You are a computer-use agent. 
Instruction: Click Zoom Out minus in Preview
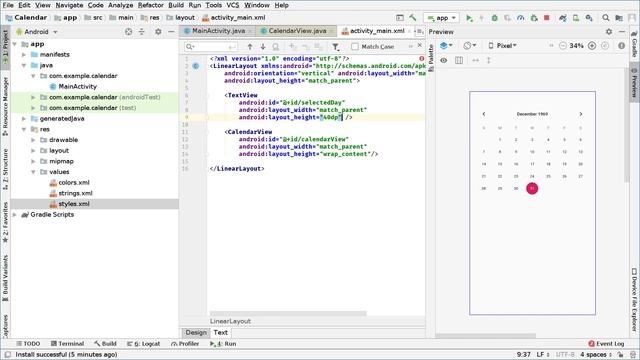coord(562,46)
